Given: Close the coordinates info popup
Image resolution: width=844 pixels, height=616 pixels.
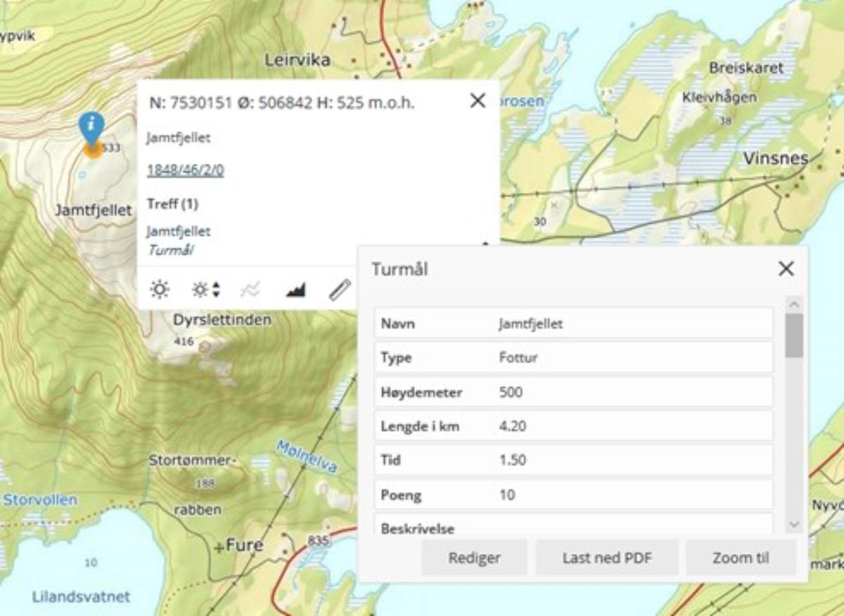Looking at the screenshot, I should point(478,101).
